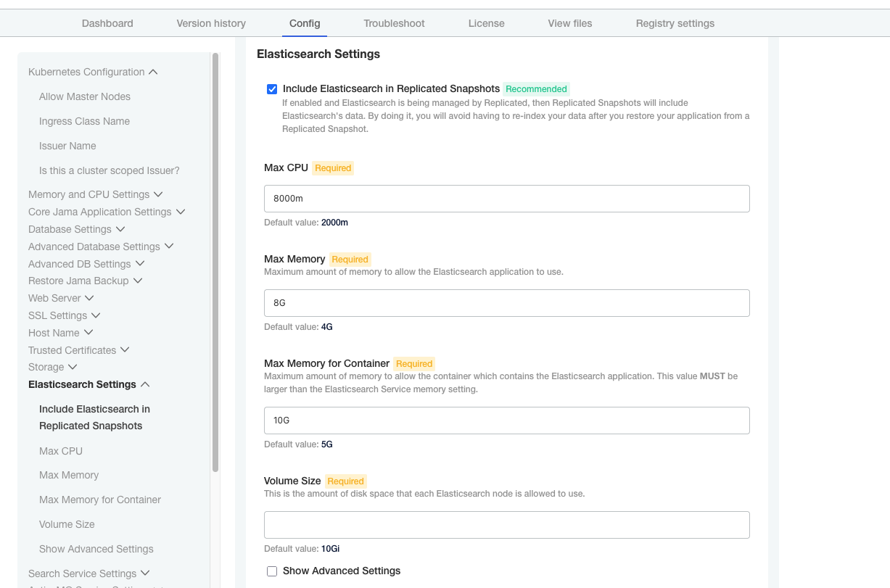Switch to Version history tab
This screenshot has height=588, width=890.
tap(211, 23)
